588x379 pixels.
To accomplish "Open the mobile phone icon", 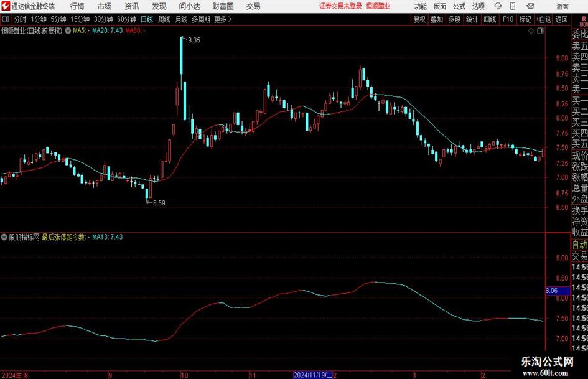I will pyautogui.click(x=513, y=6).
